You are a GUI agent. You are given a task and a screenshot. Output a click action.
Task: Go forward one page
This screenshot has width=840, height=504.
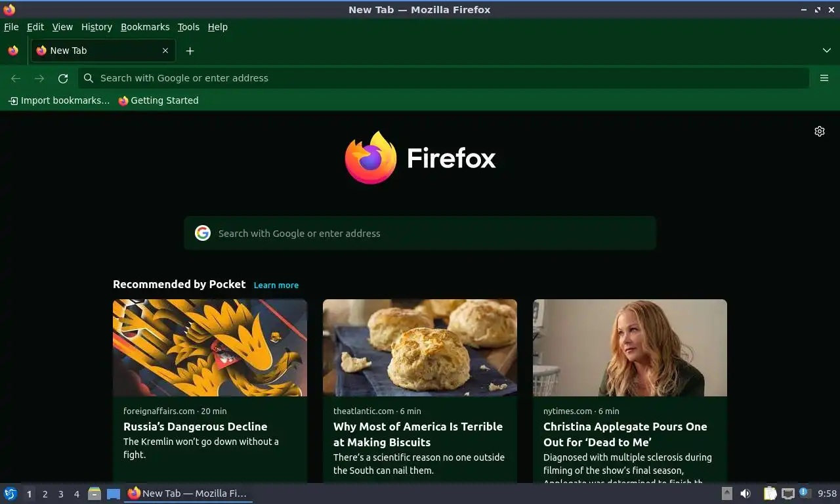[x=39, y=78]
